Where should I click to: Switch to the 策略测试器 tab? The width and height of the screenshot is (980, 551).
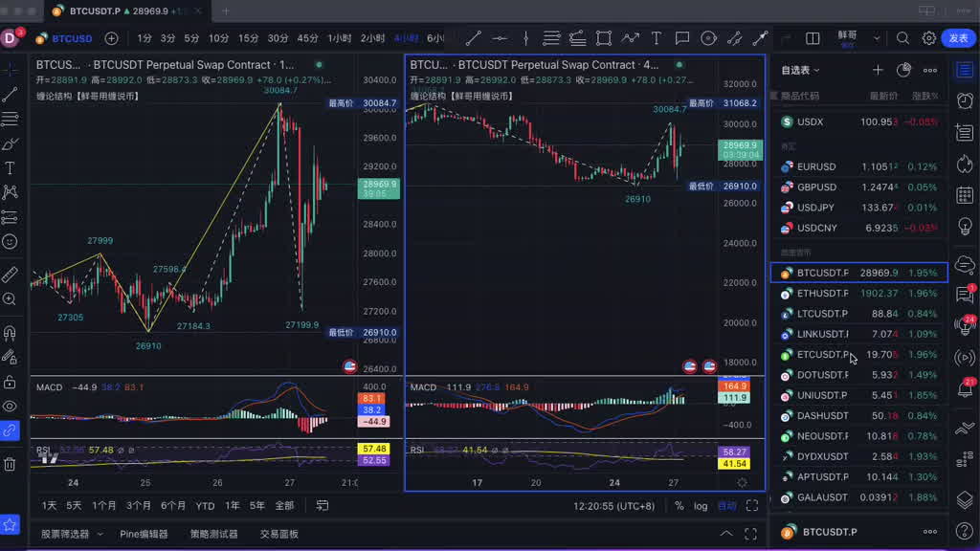[x=213, y=534]
